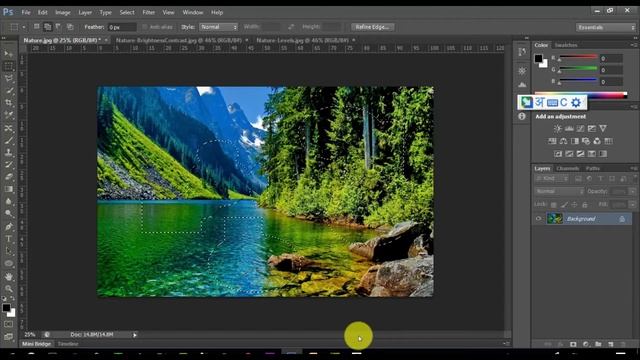Image resolution: width=640 pixels, height=360 pixels.
Task: Open the layer blend mode dropdown
Action: point(559,191)
